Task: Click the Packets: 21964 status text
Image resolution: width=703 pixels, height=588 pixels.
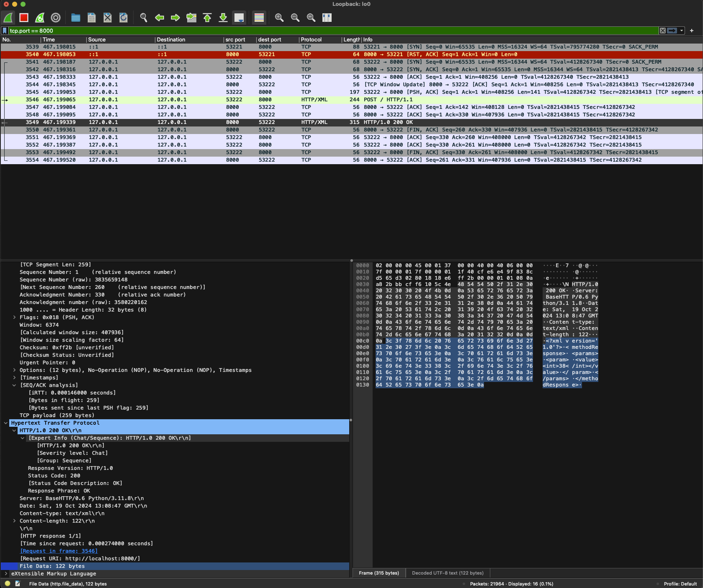Action: [x=512, y=584]
